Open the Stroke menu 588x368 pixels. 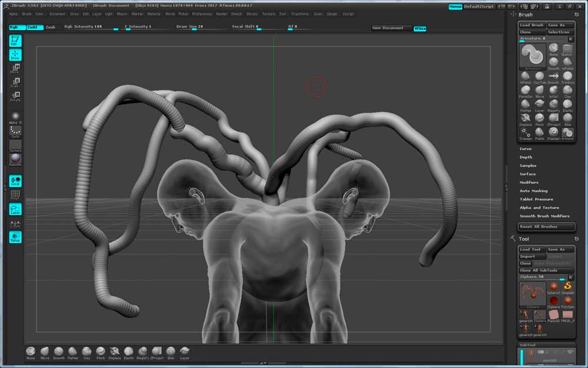pos(252,14)
